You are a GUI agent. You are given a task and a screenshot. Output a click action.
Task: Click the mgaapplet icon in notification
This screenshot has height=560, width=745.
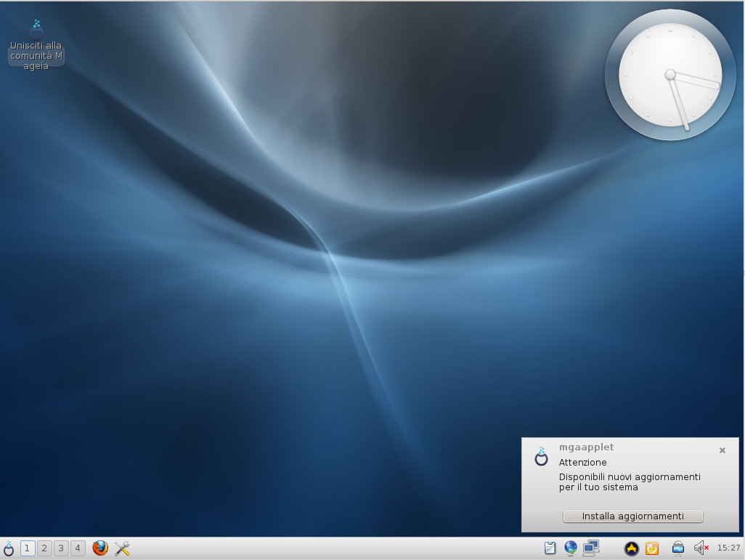[x=541, y=456]
